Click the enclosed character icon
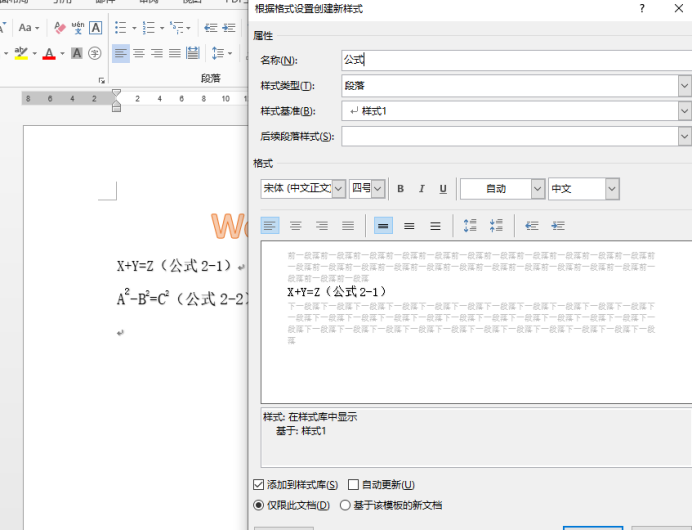Viewport: 693px width, 530px height. pyautogui.click(x=95, y=53)
